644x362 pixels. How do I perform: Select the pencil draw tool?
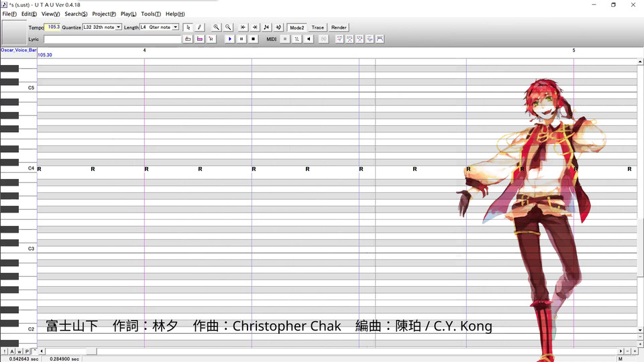point(200,27)
